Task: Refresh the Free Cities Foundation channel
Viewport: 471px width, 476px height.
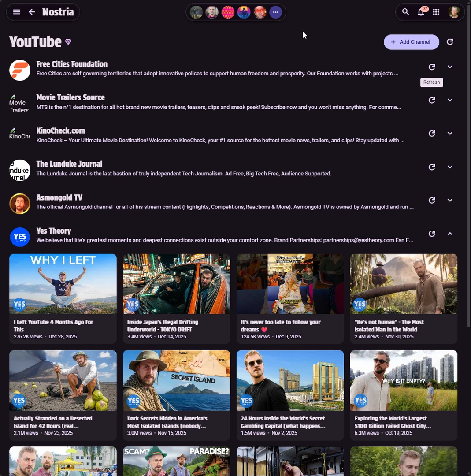Action: click(x=432, y=67)
